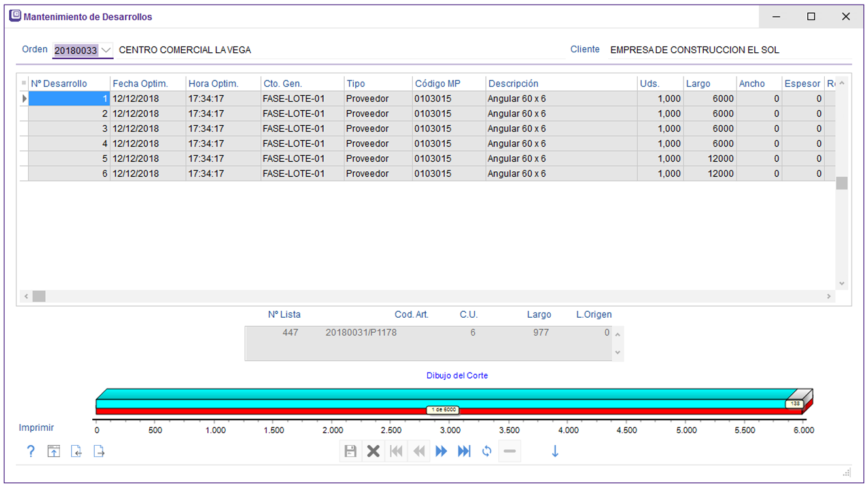This screenshot has width=868, height=487.
Task: Click the help question mark icon
Action: click(31, 451)
